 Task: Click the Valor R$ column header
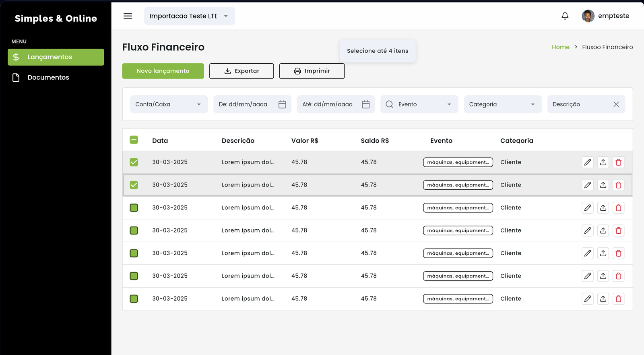pyautogui.click(x=305, y=141)
